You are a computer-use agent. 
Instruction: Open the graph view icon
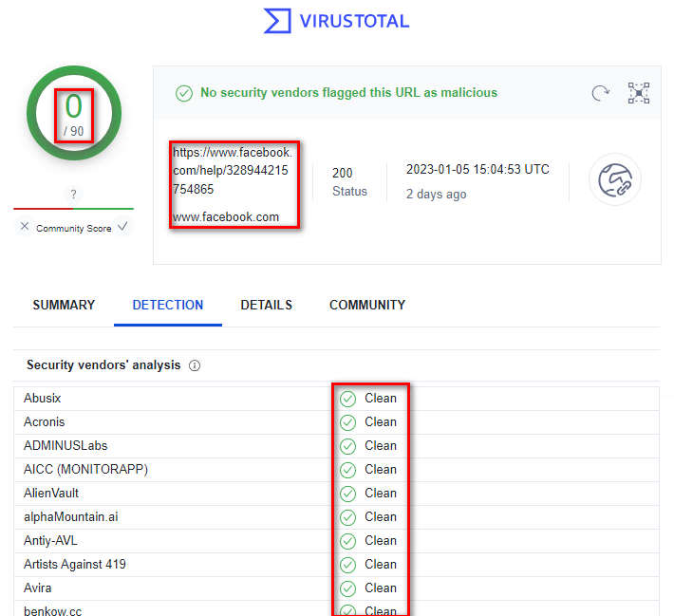point(639,93)
